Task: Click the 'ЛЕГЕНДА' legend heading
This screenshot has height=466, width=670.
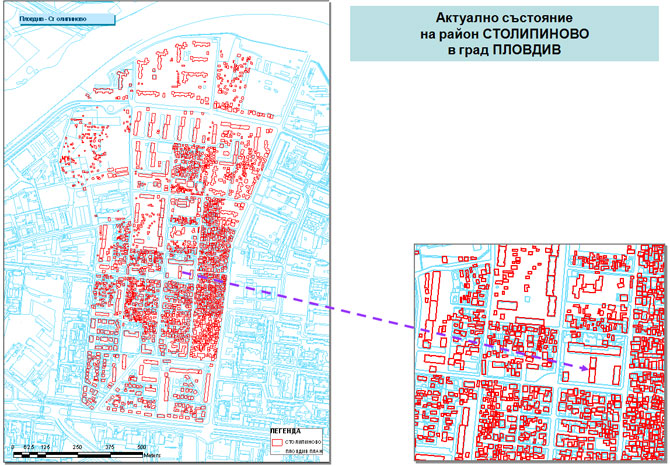Action: coord(285,431)
